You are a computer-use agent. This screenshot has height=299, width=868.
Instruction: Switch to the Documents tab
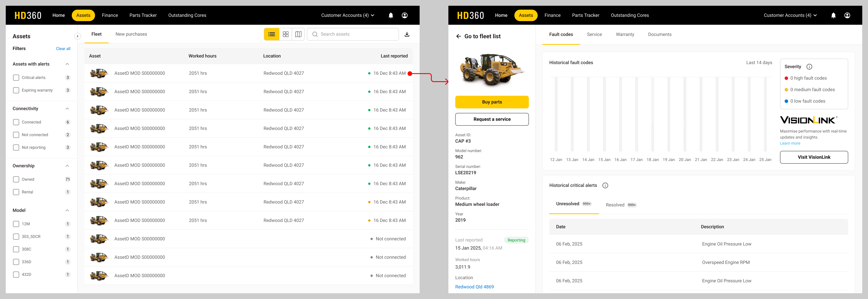659,34
